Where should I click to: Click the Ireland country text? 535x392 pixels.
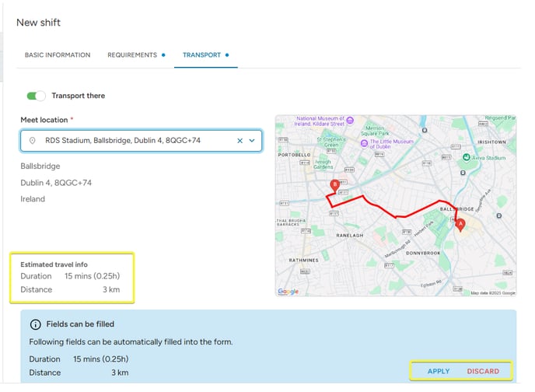click(x=33, y=199)
